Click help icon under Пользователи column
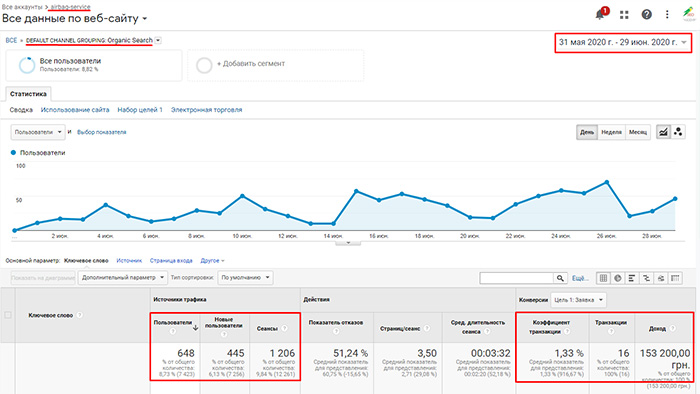 click(x=173, y=332)
